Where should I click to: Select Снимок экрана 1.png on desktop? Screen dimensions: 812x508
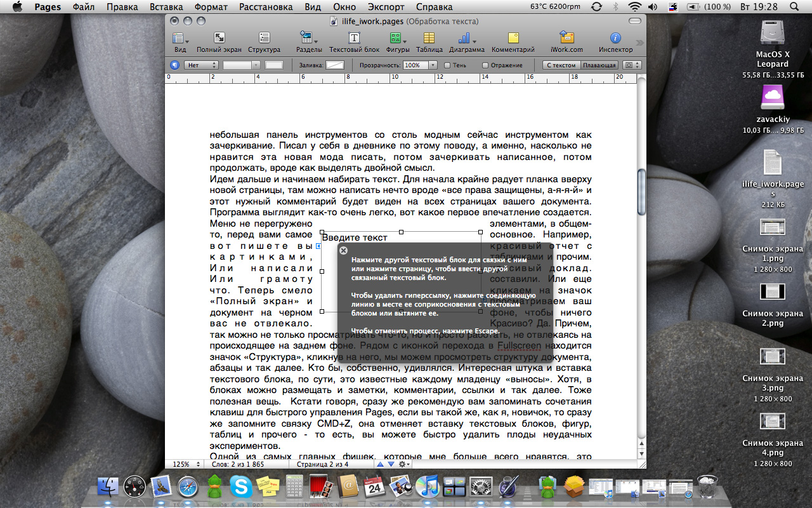(x=773, y=227)
